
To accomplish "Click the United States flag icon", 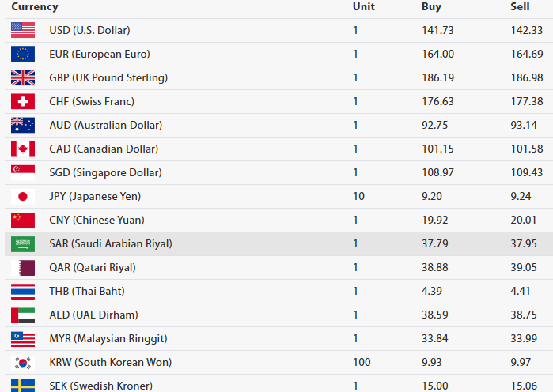I will [x=22, y=30].
